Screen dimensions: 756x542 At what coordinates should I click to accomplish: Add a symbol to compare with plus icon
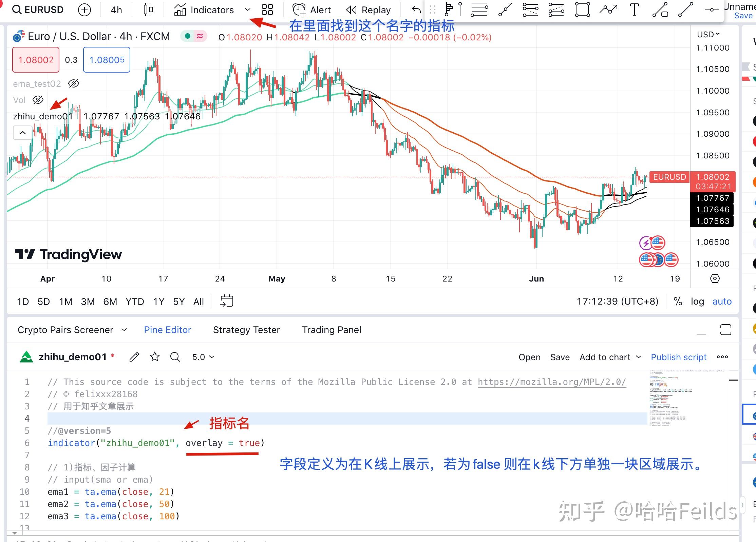84,10
